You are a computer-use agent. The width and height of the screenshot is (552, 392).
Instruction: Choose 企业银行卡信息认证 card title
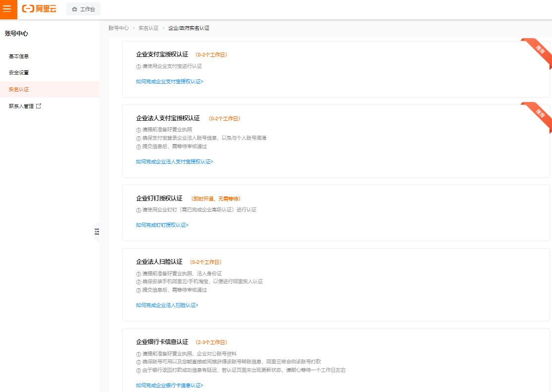click(x=163, y=342)
